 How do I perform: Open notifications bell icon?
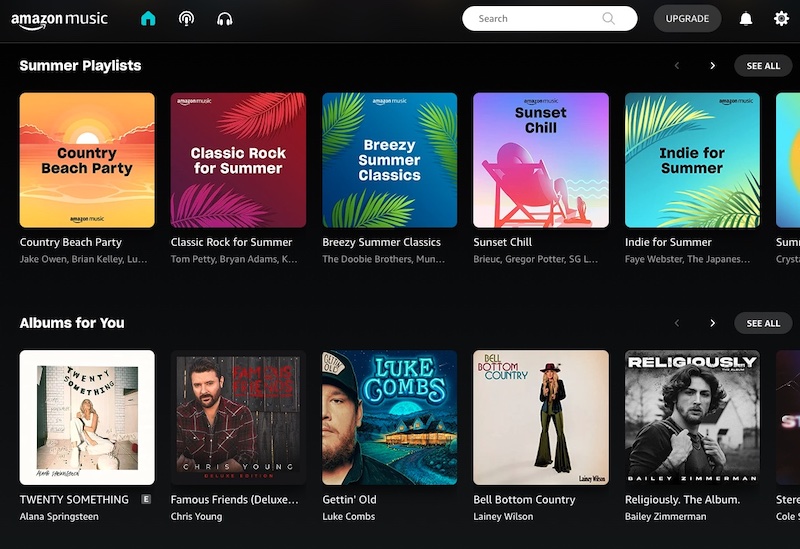tap(746, 18)
